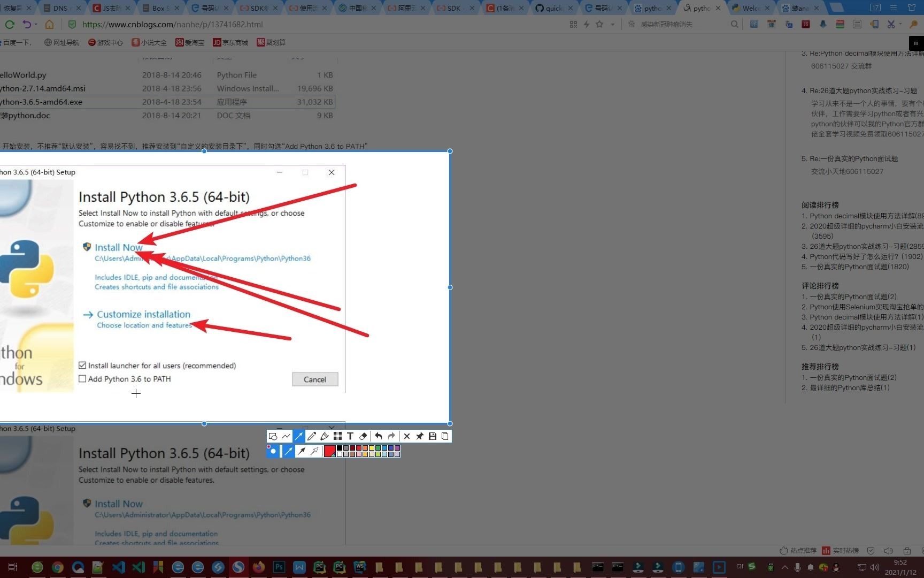Redo the annotation
This screenshot has height=578, width=924.
[x=391, y=436]
